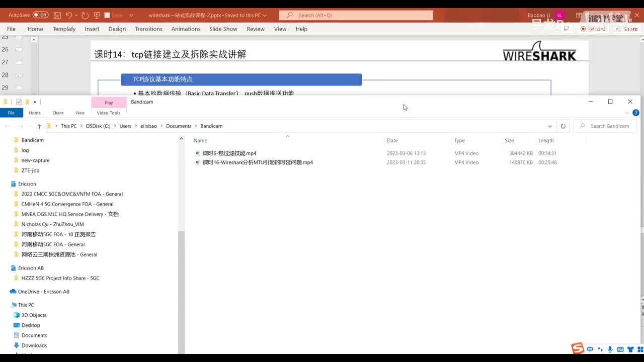
Task: Switch to the Animations tab
Action: [186, 29]
